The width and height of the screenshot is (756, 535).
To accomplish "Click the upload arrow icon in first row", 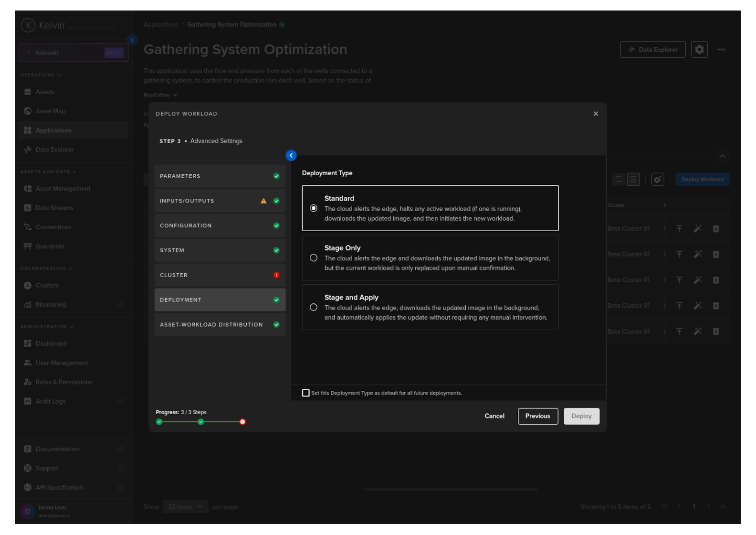I will pyautogui.click(x=679, y=229).
